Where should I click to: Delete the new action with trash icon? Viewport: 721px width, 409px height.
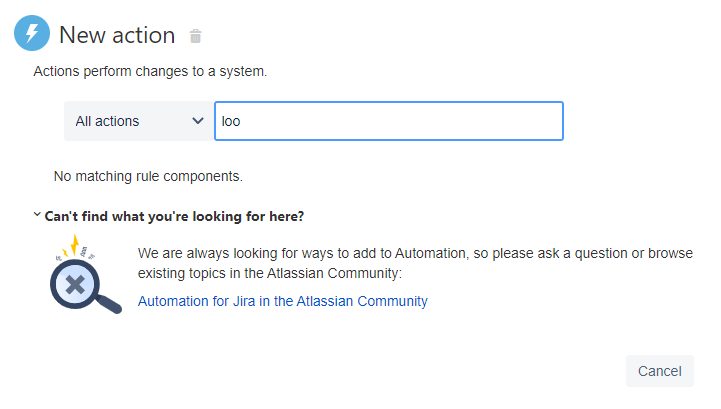click(195, 36)
